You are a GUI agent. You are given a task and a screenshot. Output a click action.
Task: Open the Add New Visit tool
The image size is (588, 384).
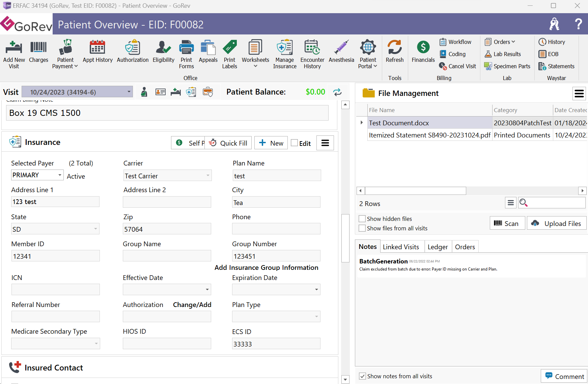[14, 54]
